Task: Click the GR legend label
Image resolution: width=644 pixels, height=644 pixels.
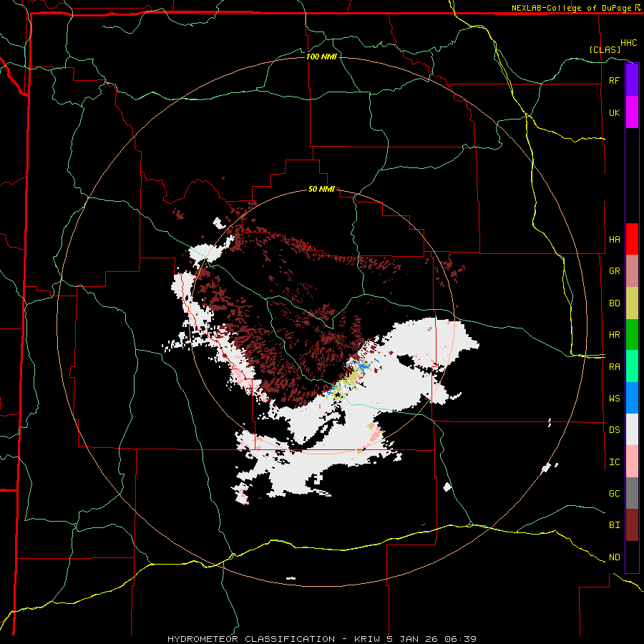Action: (x=614, y=271)
